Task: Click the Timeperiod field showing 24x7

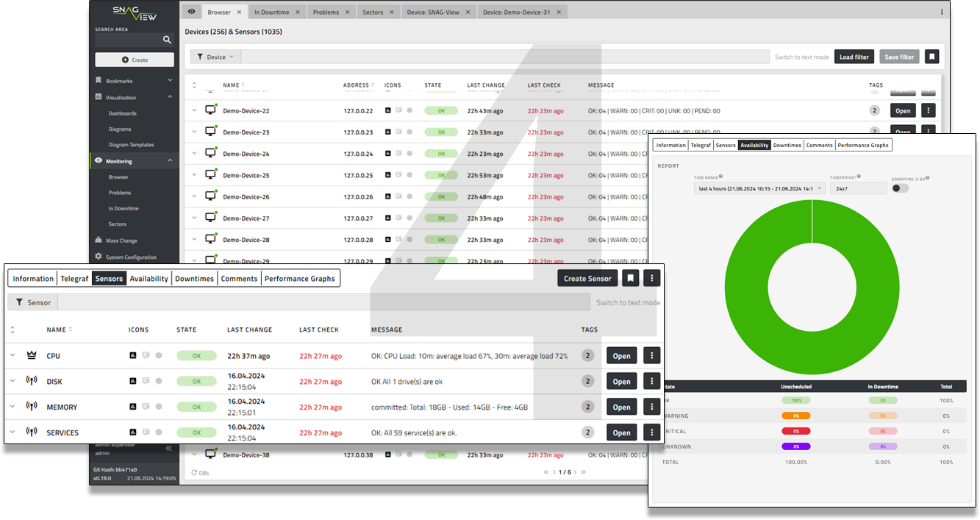Action: click(x=859, y=188)
